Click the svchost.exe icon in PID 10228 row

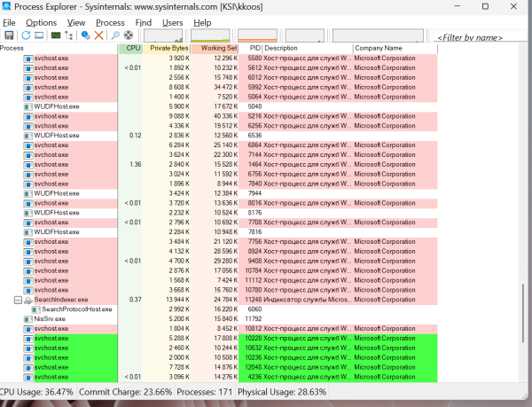pyautogui.click(x=28, y=339)
